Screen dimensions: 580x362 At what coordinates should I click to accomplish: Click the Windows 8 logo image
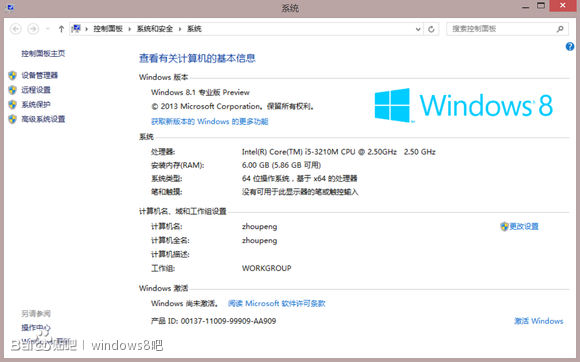(464, 105)
